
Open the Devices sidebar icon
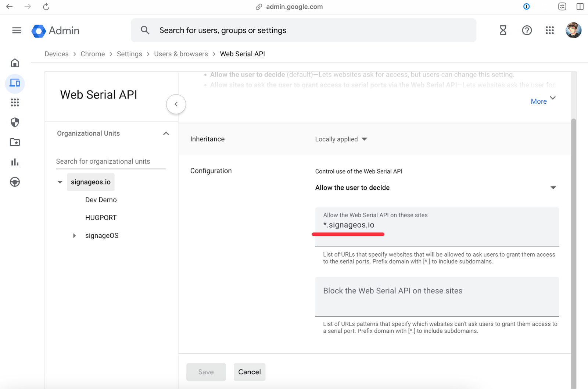coord(15,83)
